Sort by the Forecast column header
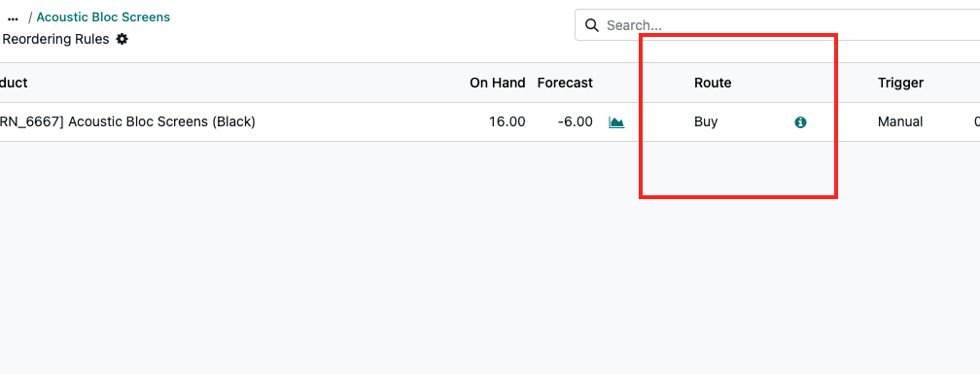 point(565,83)
